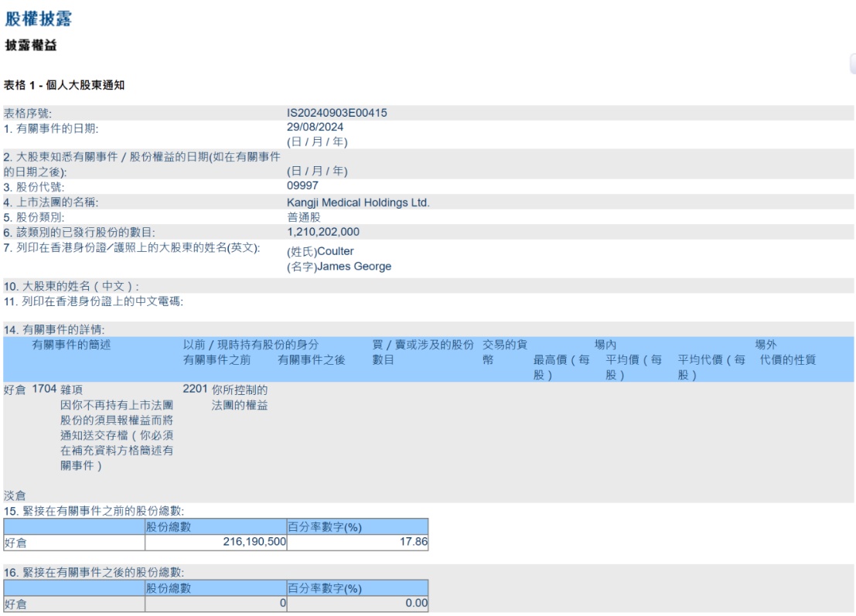Click Kangji Medical Holdings Ltd. name
This screenshot has height=616, width=856.
358,202
